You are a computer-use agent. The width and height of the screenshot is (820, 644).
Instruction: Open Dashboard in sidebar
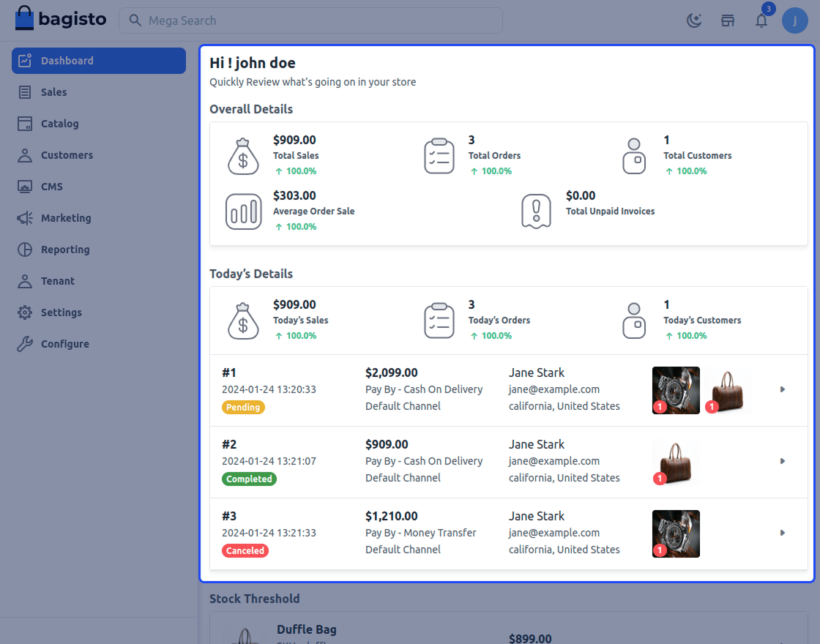(x=99, y=61)
